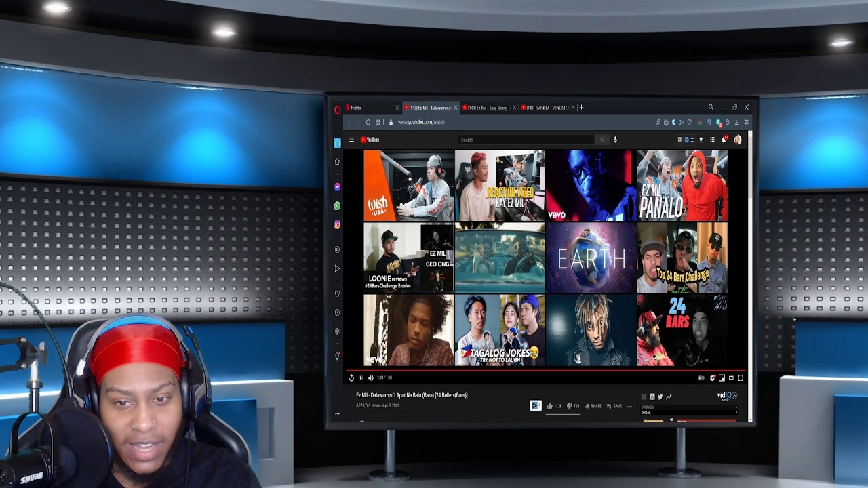Switch to the EMINEM VENOM tab
Image resolution: width=868 pixels, height=488 pixels.
547,108
